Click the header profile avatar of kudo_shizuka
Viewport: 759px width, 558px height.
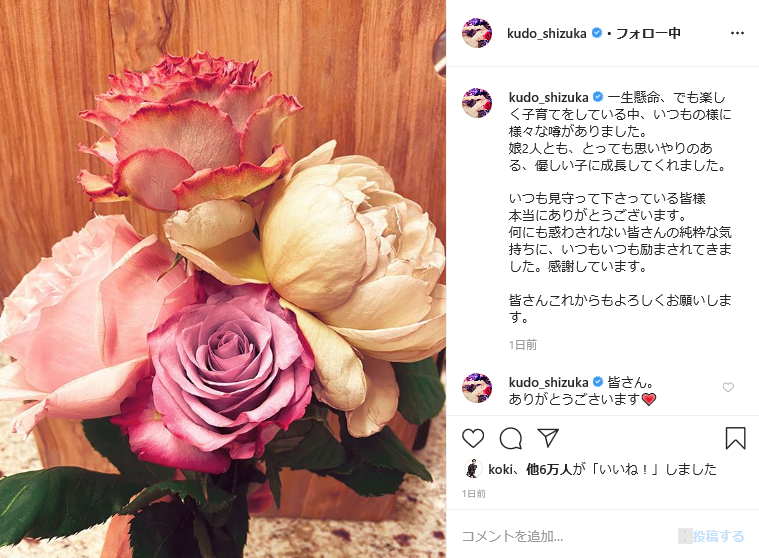477,33
